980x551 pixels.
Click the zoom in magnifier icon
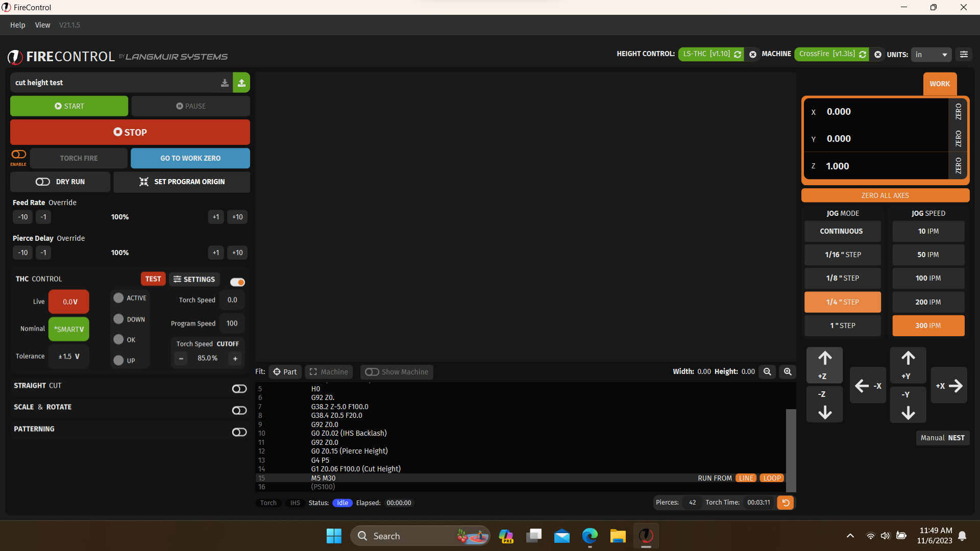click(x=788, y=372)
